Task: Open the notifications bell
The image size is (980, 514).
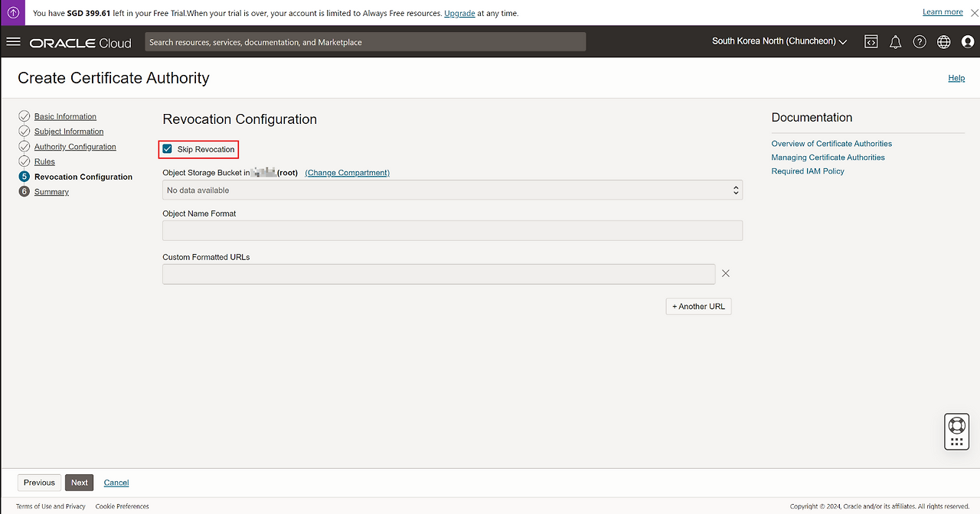Action: [895, 42]
